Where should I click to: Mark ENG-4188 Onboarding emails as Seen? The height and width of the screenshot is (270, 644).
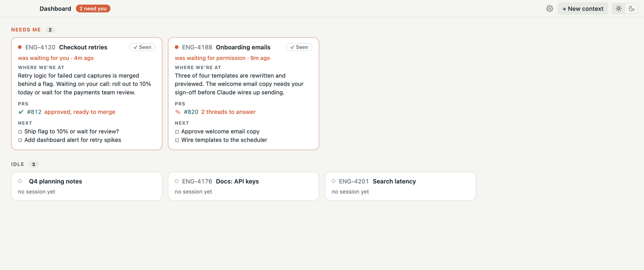[299, 47]
